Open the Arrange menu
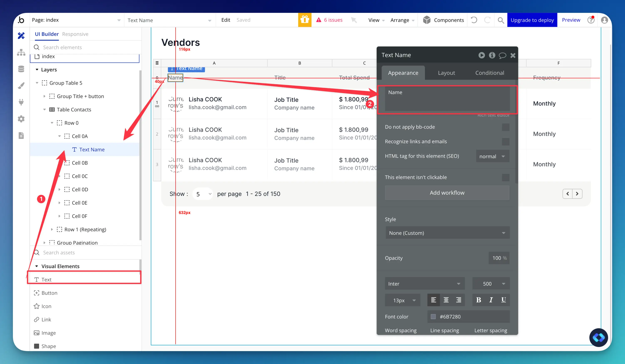The height and width of the screenshot is (364, 625). click(402, 20)
